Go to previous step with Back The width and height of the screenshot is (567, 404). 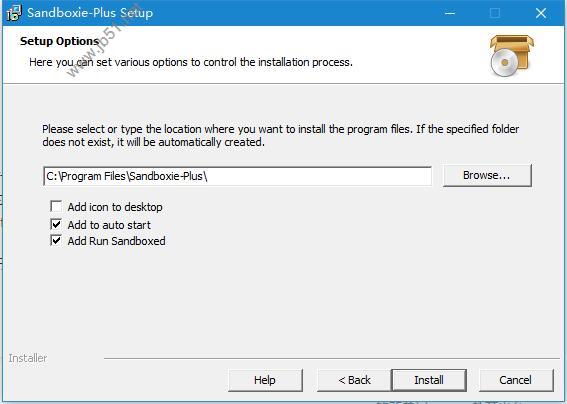(354, 380)
